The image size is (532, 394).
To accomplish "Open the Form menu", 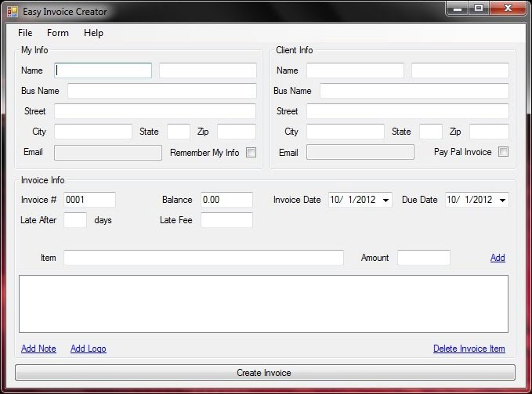I will [58, 33].
